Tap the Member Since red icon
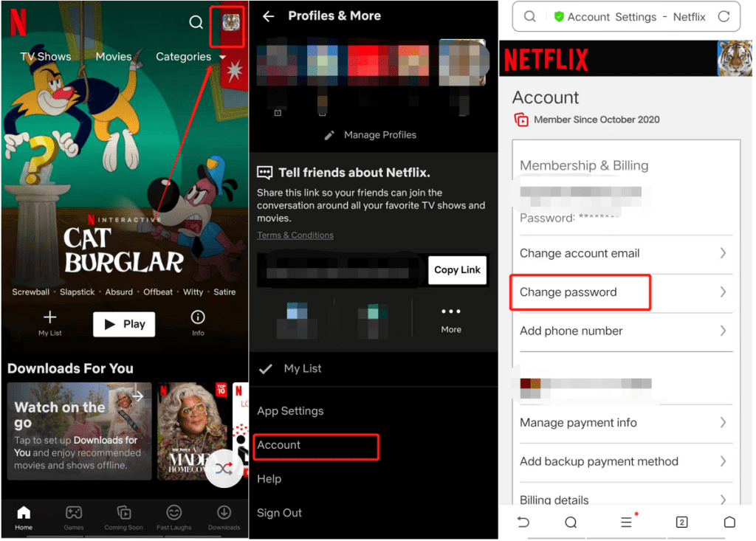The image size is (756, 541). [521, 120]
